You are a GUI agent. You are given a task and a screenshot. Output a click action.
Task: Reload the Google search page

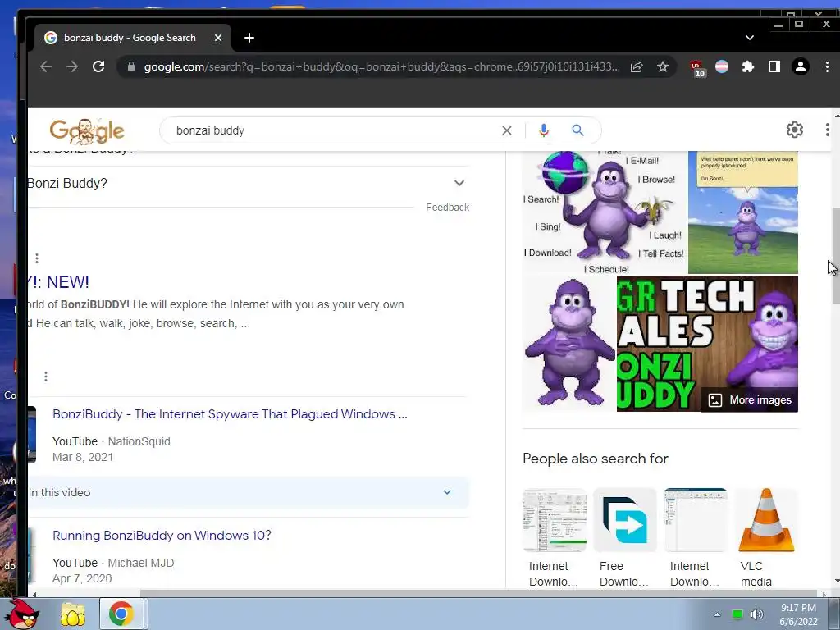(x=98, y=66)
